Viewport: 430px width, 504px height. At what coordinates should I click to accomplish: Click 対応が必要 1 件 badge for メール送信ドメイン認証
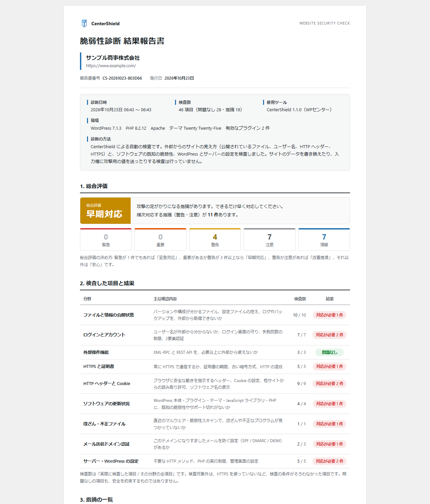point(330,444)
